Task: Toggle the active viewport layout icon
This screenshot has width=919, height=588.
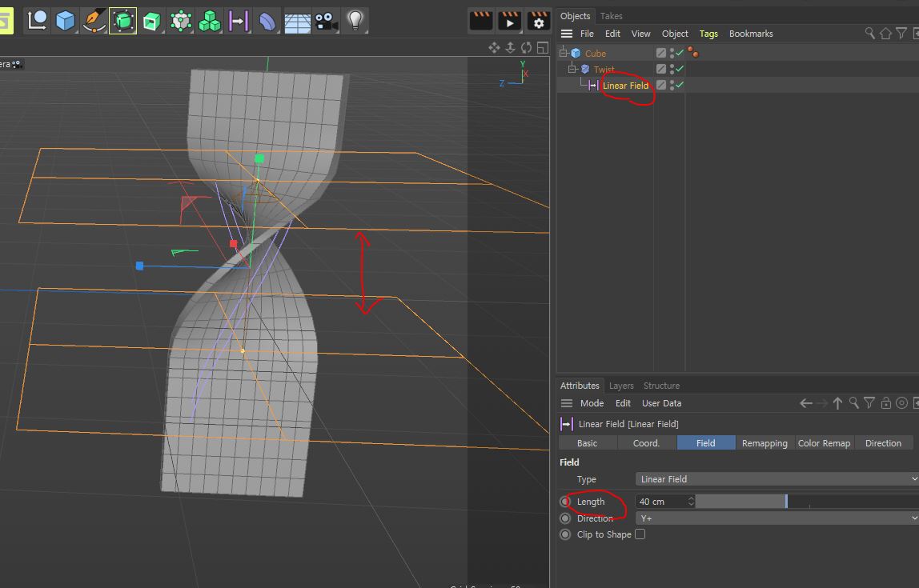Action: click(x=543, y=48)
